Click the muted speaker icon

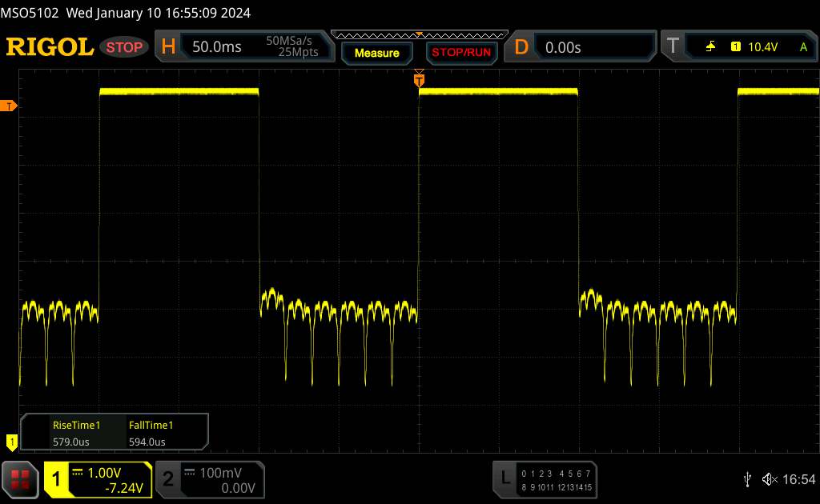[x=770, y=478]
